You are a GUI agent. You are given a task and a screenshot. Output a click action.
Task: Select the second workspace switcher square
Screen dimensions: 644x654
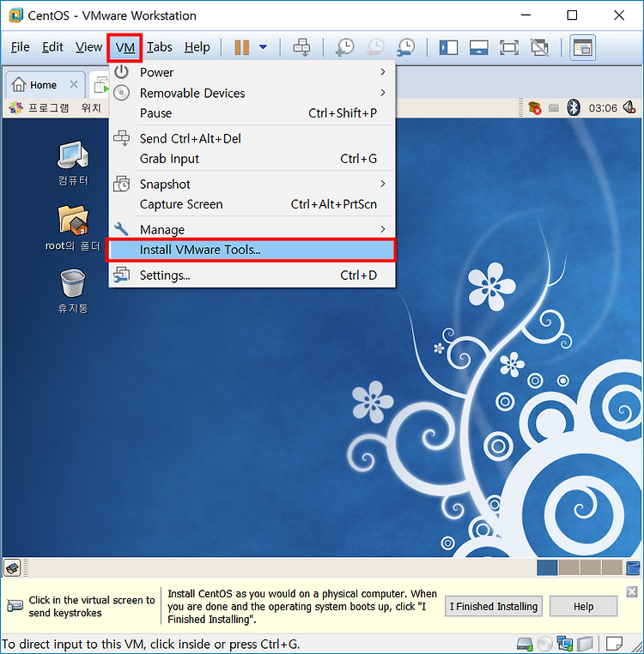[x=568, y=567]
